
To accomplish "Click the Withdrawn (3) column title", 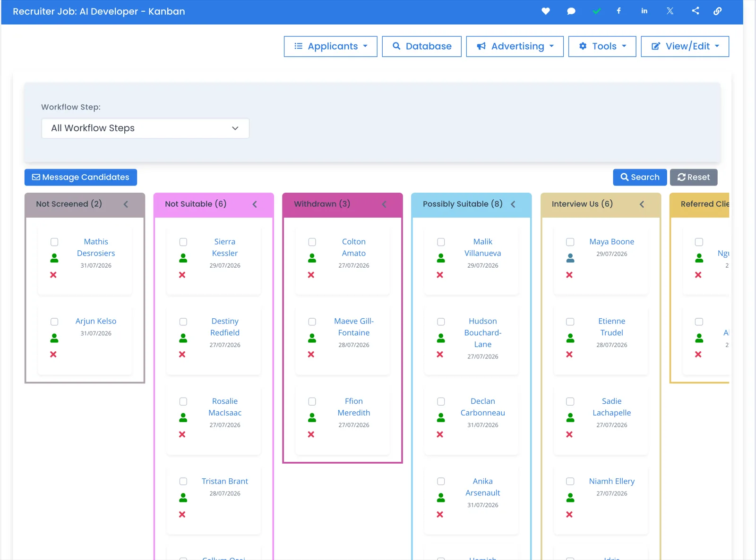I will [322, 204].
